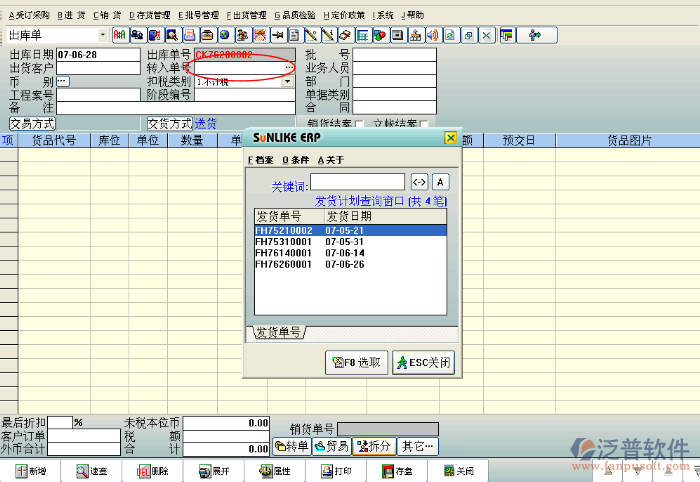Click the 转单 transfer order button
The image size is (700, 482).
(x=291, y=446)
